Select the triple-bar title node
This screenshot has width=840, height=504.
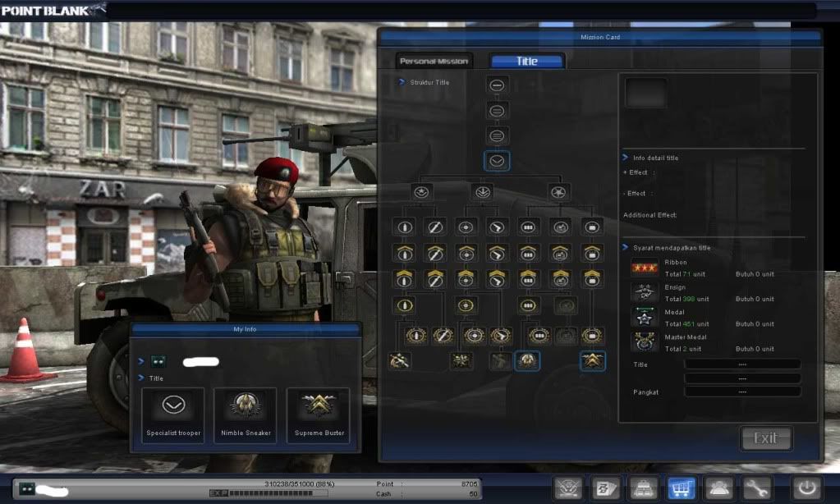pyautogui.click(x=497, y=136)
